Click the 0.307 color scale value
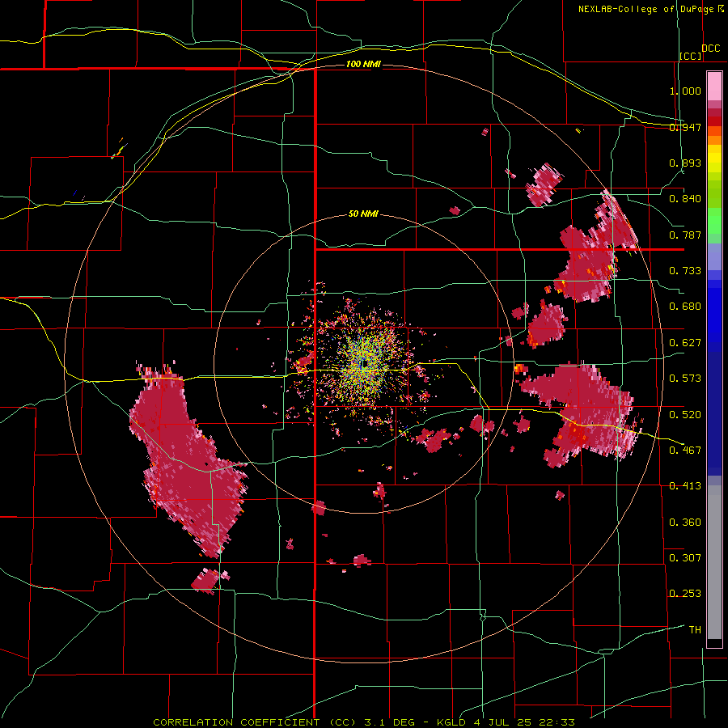The image size is (728, 728). pyautogui.click(x=685, y=558)
